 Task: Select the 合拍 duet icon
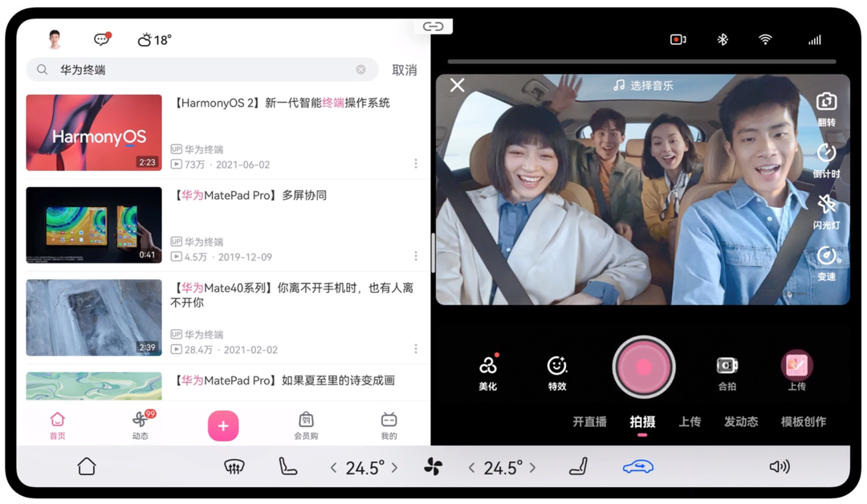pyautogui.click(x=727, y=367)
